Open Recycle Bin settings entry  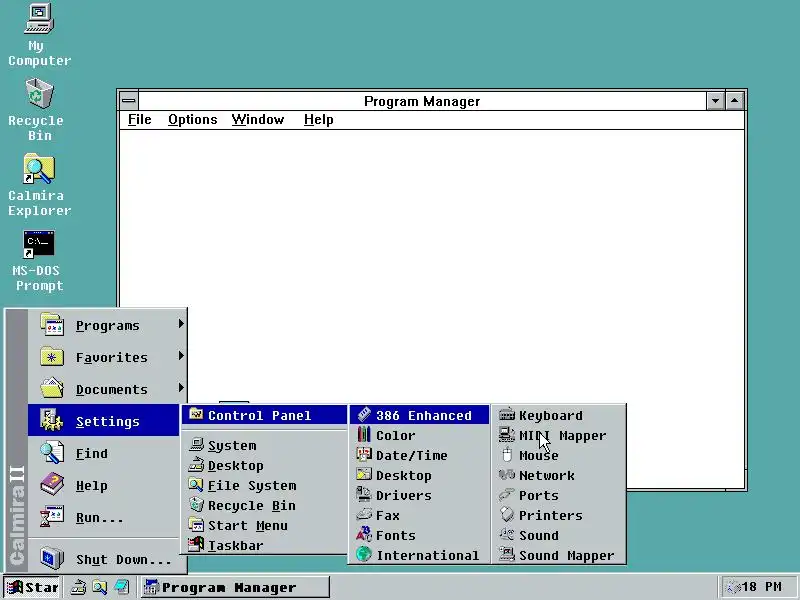click(x=264, y=505)
